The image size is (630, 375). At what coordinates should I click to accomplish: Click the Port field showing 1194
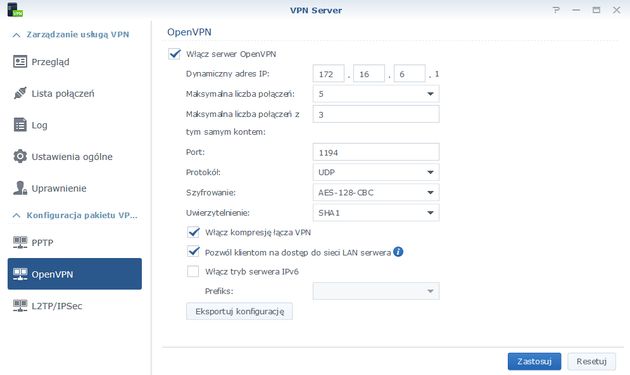[376, 152]
